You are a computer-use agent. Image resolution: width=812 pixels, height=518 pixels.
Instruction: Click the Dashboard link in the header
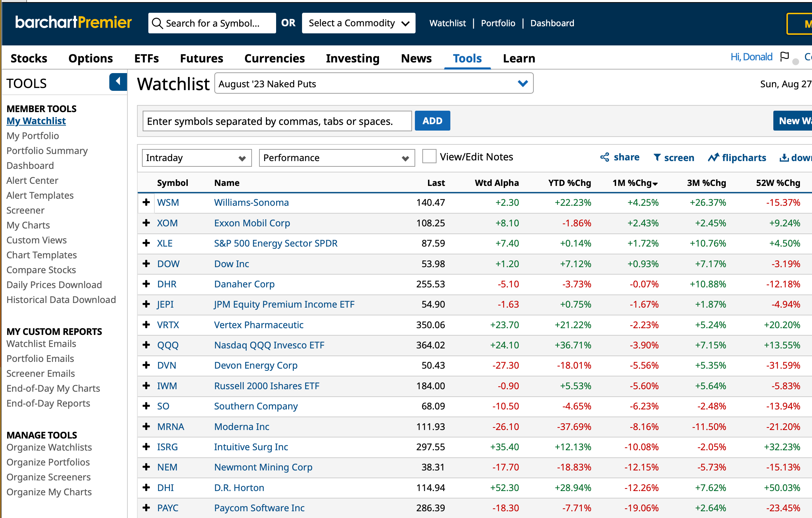552,23
